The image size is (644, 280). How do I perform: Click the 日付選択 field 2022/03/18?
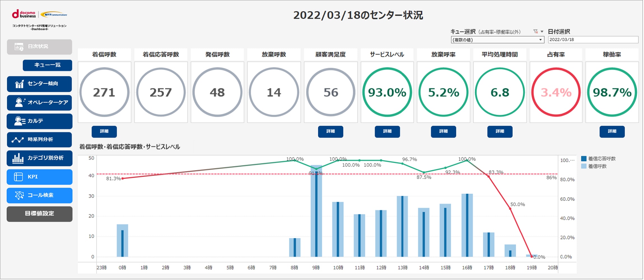pyautogui.click(x=593, y=40)
